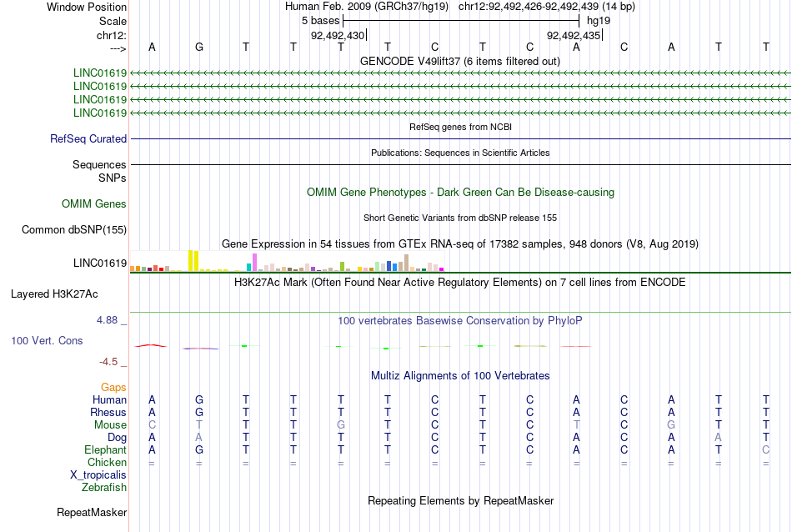Select the Chicken species row label

[107, 462]
